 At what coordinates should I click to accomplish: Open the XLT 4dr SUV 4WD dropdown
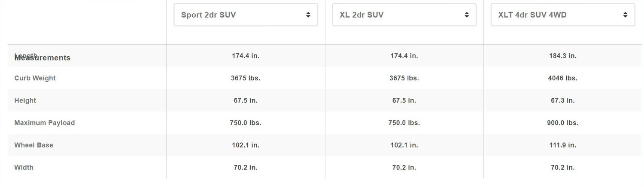coord(562,15)
